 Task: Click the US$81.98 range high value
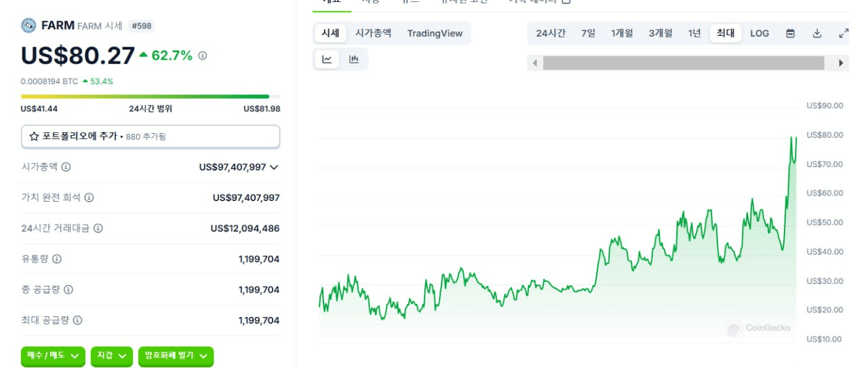pos(262,109)
